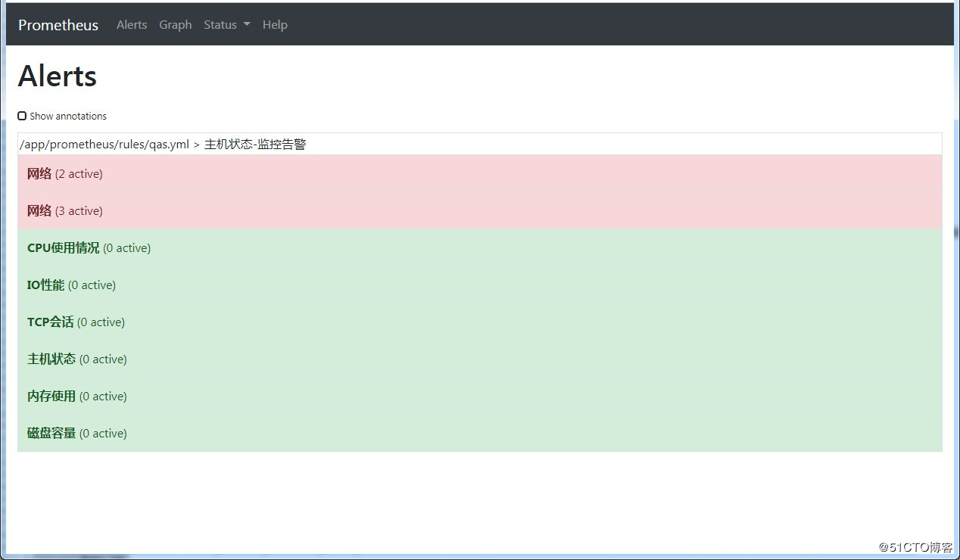Expand the TCP会话 alert row

point(480,322)
